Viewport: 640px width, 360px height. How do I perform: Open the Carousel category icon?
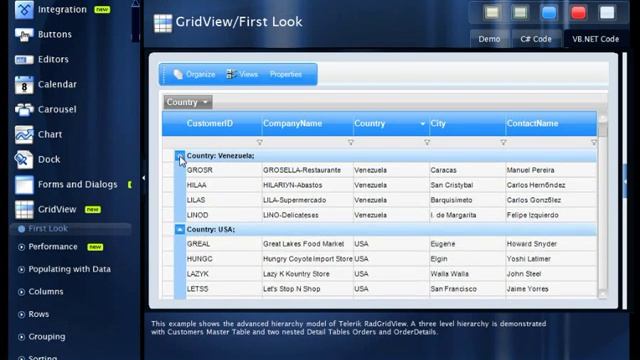24,109
